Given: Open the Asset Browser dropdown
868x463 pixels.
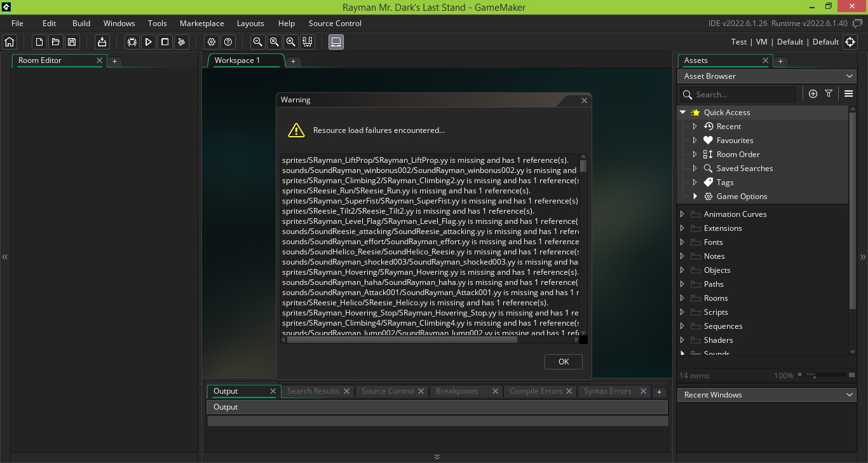Looking at the screenshot, I should tap(767, 76).
